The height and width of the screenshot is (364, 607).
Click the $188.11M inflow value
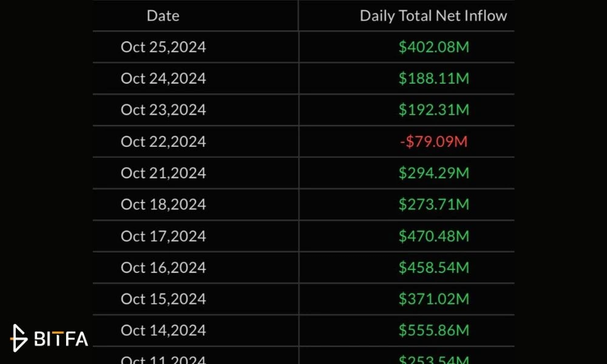click(x=433, y=78)
